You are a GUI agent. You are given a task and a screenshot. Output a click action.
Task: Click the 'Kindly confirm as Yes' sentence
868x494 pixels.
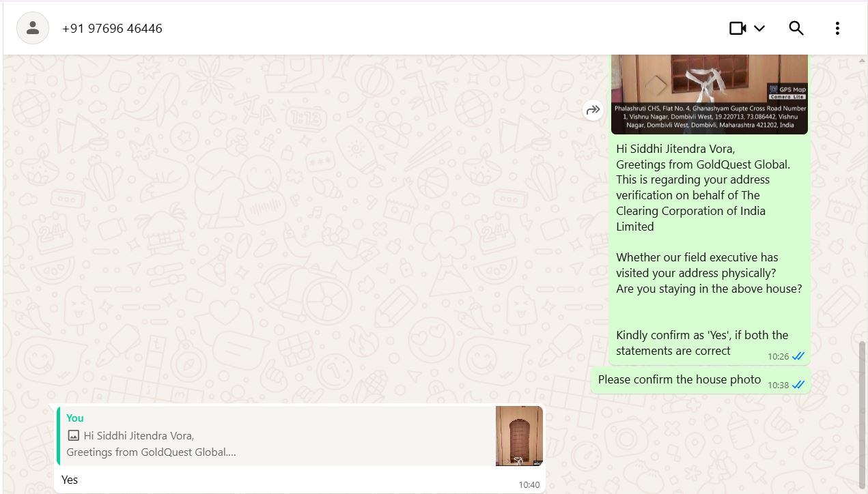(x=702, y=343)
